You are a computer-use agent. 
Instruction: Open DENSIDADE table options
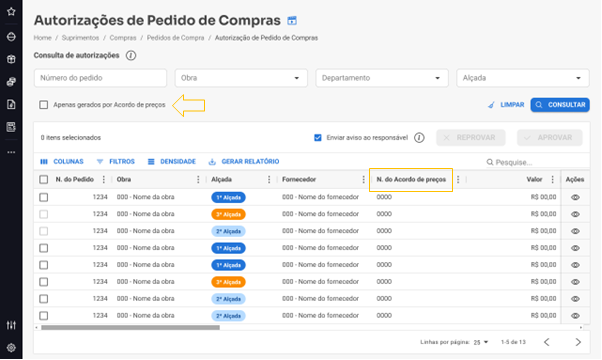172,162
